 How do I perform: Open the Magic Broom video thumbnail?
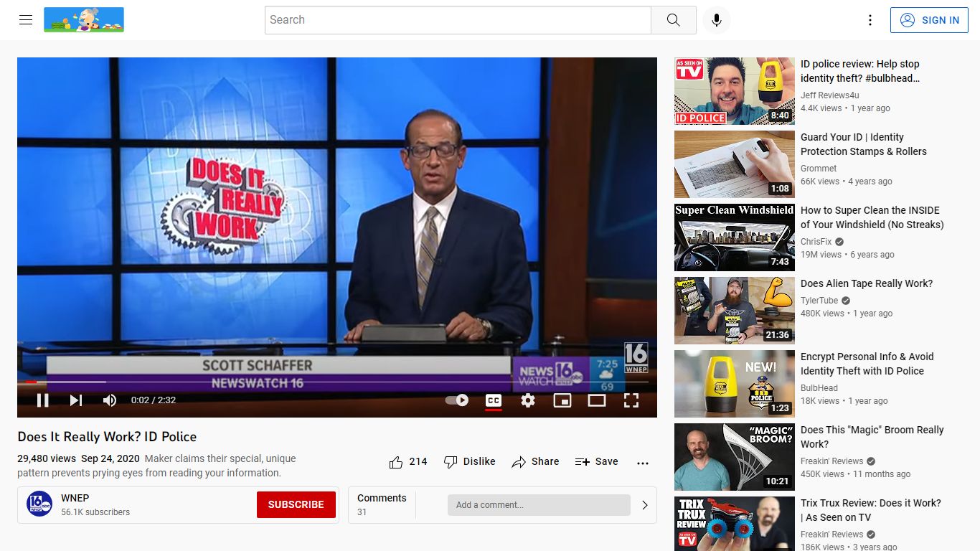pos(735,457)
